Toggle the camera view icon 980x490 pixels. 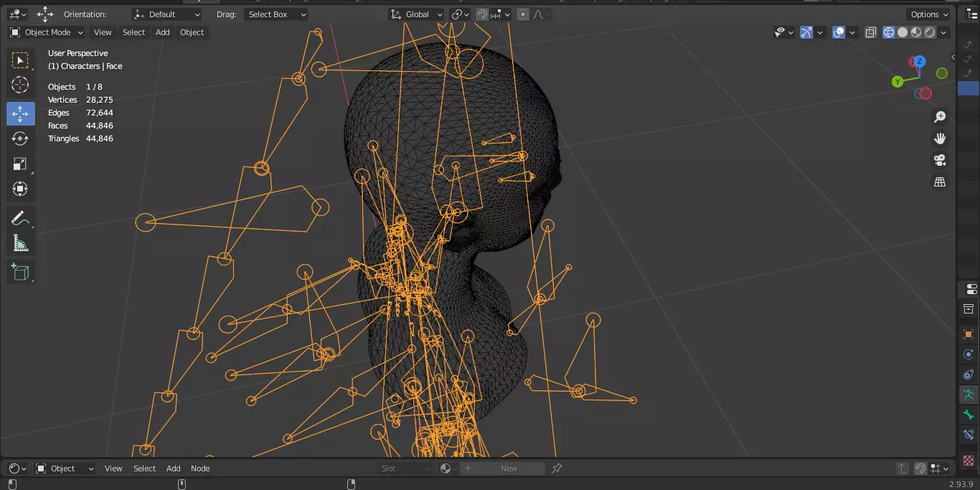pyautogui.click(x=940, y=160)
